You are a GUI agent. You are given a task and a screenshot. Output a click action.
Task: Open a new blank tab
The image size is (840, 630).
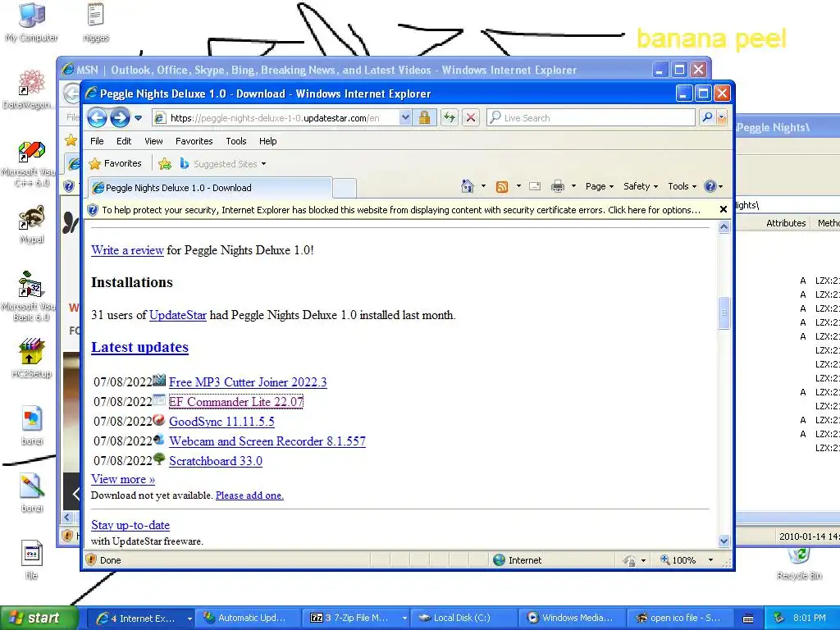click(345, 189)
